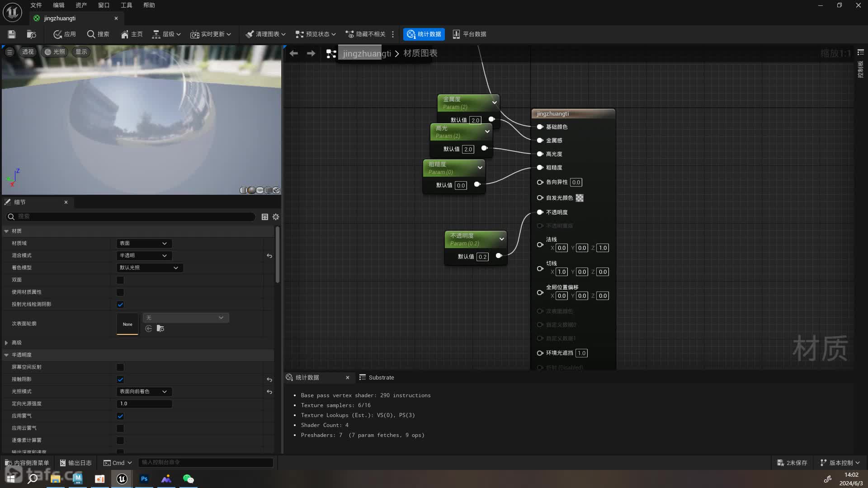Navigate back in the graph history
The image size is (868, 488).
294,53
